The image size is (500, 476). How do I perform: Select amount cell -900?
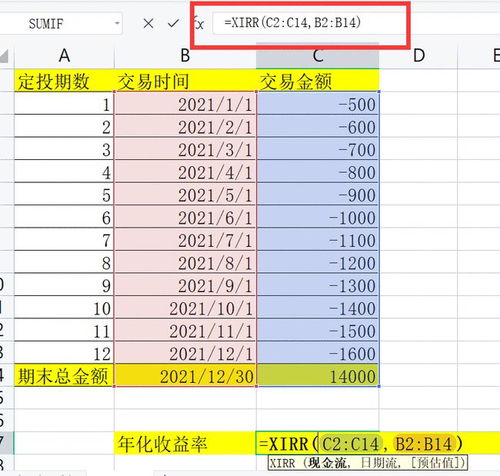pyautogui.click(x=318, y=194)
